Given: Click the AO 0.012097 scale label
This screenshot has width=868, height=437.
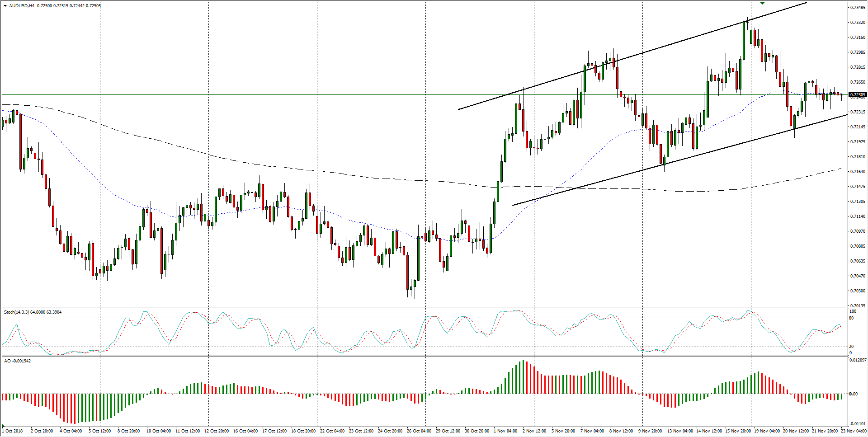Looking at the screenshot, I should click(x=858, y=360).
